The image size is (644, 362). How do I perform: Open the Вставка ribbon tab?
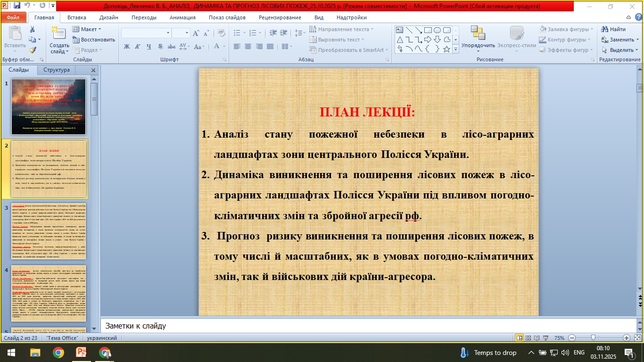coord(76,17)
